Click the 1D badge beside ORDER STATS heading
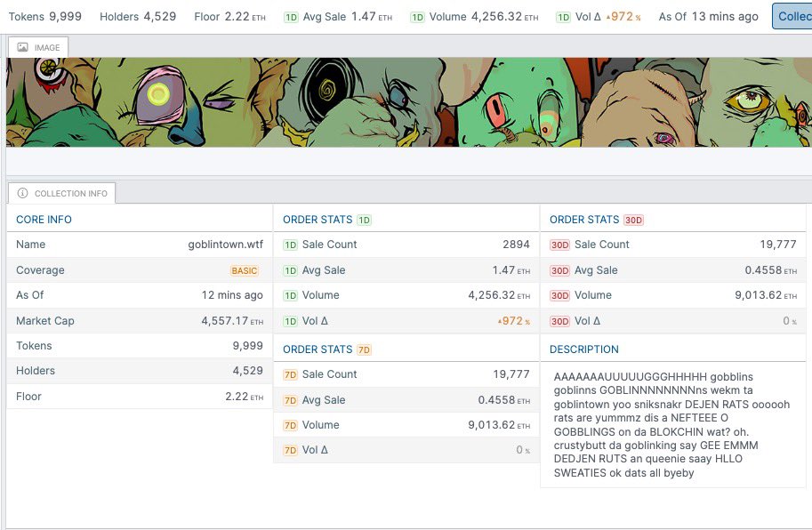Screen dimensions: 812x530 [x=364, y=220]
